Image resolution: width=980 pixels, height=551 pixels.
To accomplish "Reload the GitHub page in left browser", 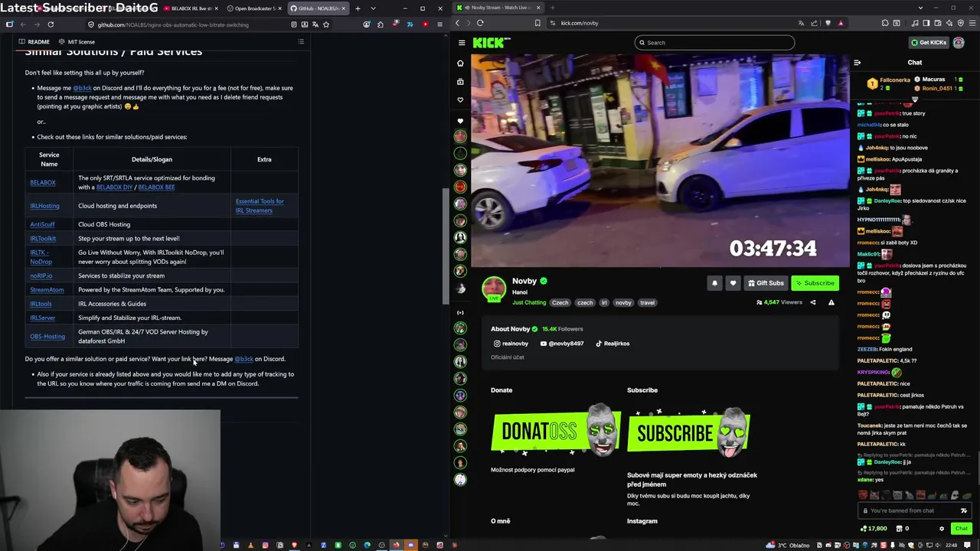I will coord(51,24).
